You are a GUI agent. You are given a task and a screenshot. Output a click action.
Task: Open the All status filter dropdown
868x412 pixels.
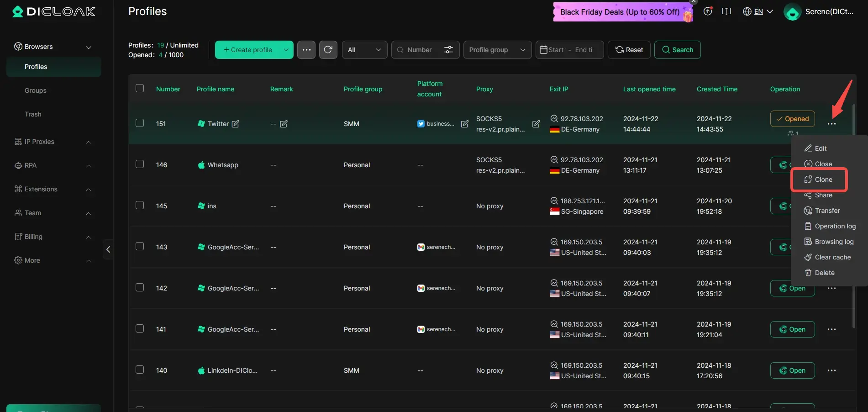[x=364, y=50]
